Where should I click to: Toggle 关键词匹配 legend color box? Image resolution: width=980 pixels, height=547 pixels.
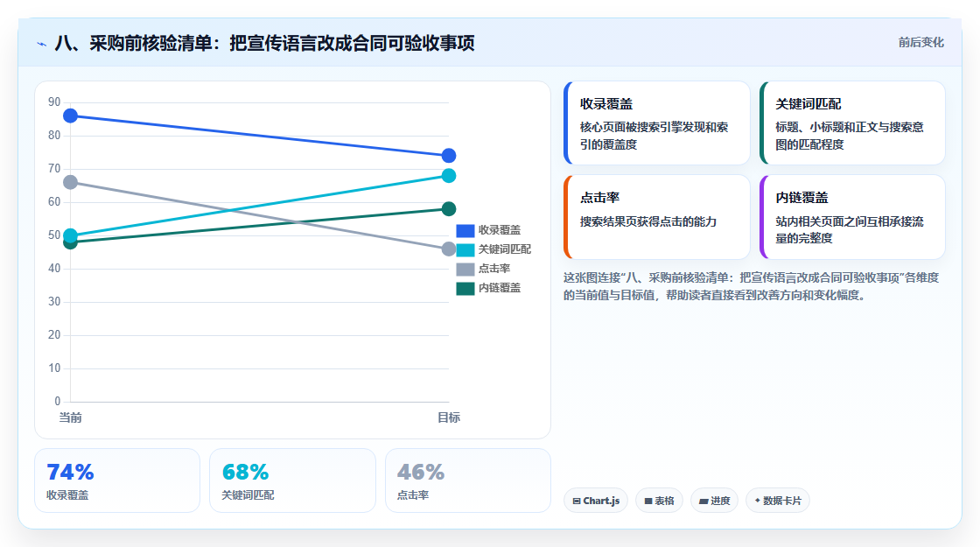(x=465, y=250)
